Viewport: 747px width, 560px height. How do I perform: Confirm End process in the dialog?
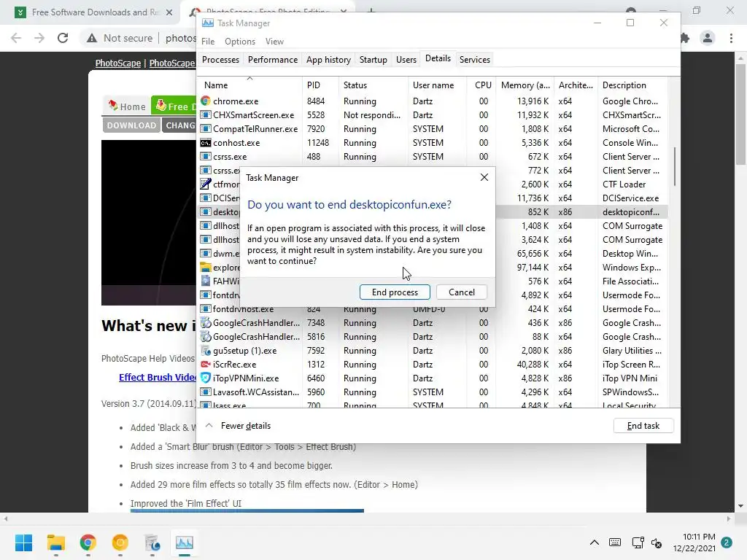(x=395, y=292)
